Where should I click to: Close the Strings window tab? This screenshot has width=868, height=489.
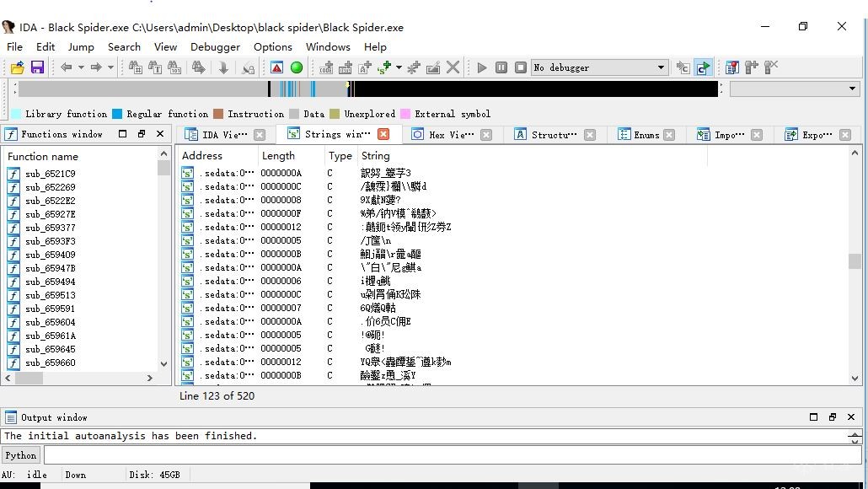(383, 134)
